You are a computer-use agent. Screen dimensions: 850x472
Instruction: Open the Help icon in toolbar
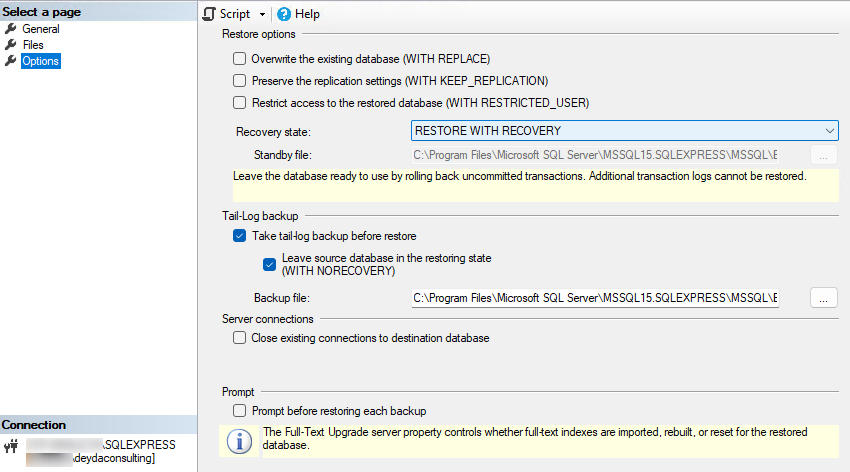coord(284,14)
